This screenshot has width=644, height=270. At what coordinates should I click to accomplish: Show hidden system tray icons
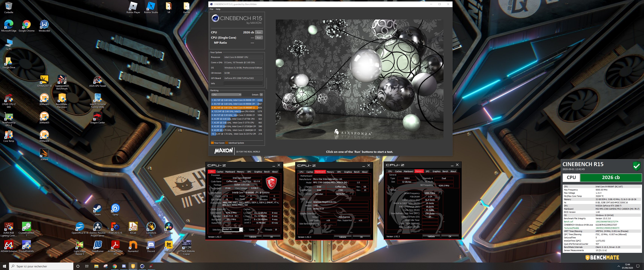click(619, 266)
